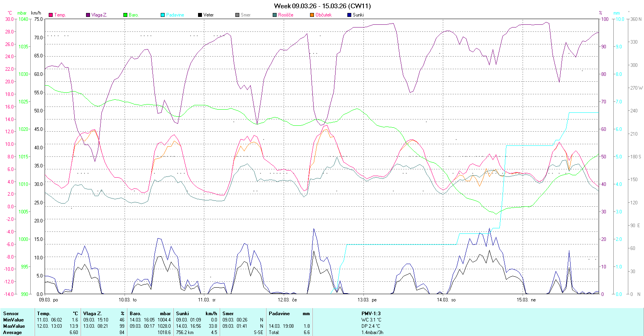Click the purple Vlaga Z. legend swatch

[x=88, y=15]
